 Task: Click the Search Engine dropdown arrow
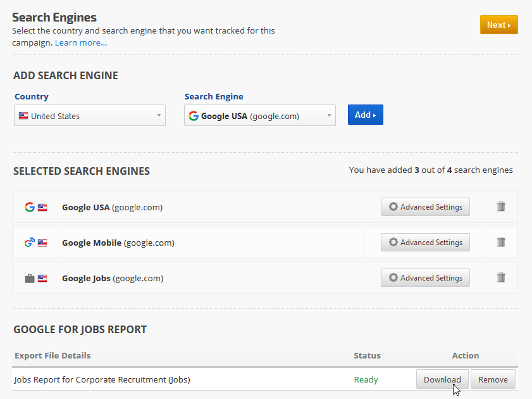tap(329, 116)
